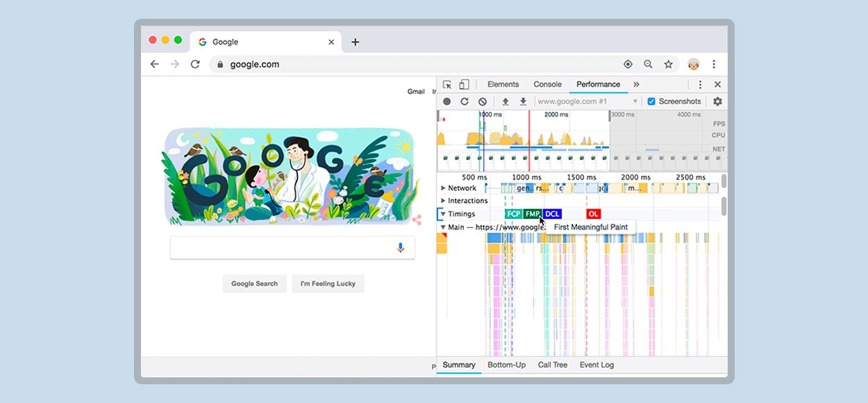Switch to the Elements tab

tap(503, 84)
